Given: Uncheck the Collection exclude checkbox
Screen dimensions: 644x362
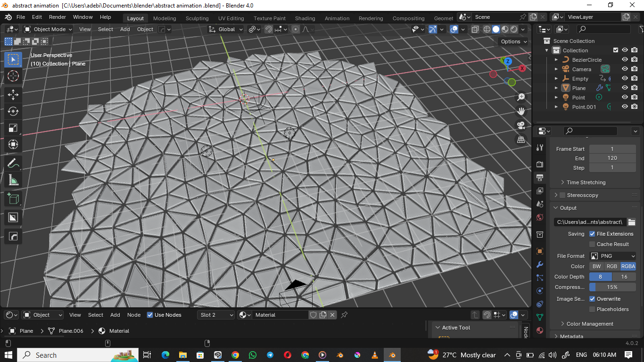Looking at the screenshot, I should coord(616,50).
